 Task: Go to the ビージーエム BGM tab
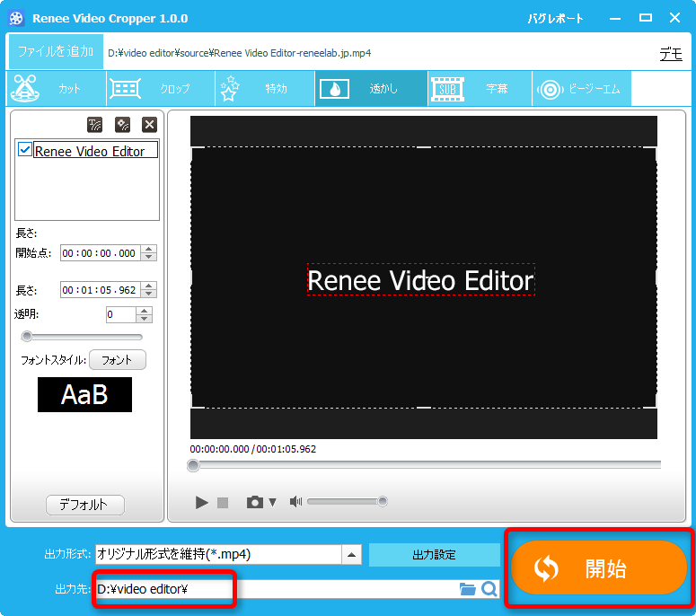[581, 88]
